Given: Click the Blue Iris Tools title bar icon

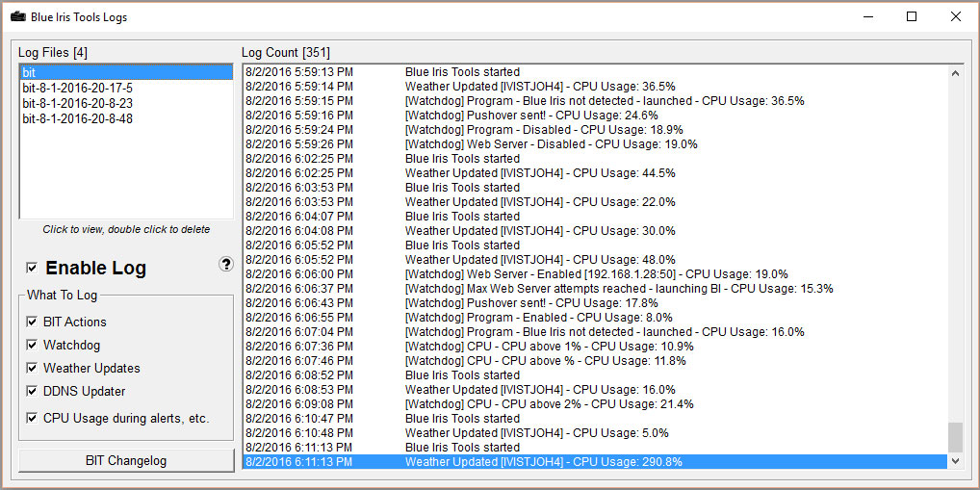Looking at the screenshot, I should point(17,16).
